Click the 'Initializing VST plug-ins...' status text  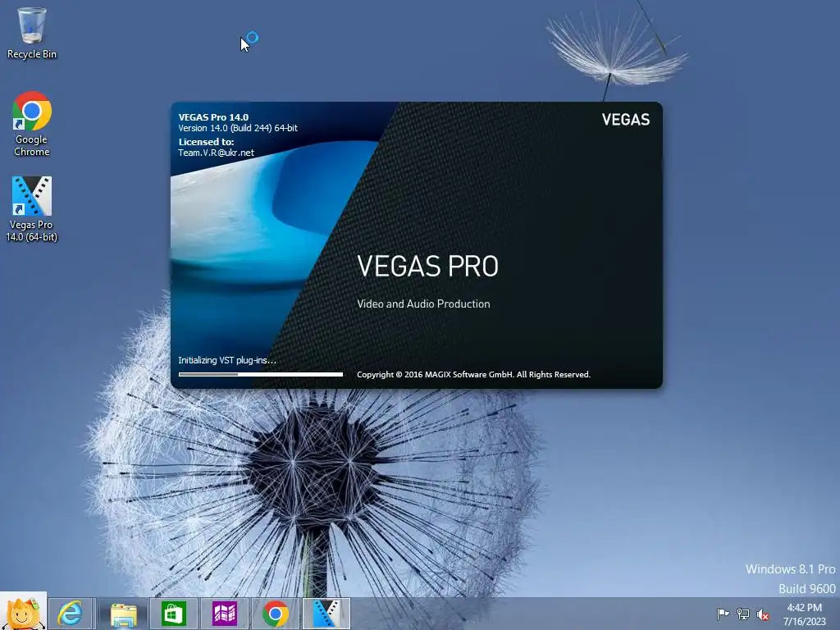227,360
